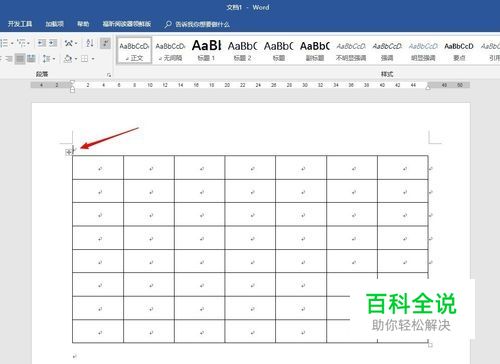Click the Asian layout (中文版式) icon

click(x=68, y=43)
